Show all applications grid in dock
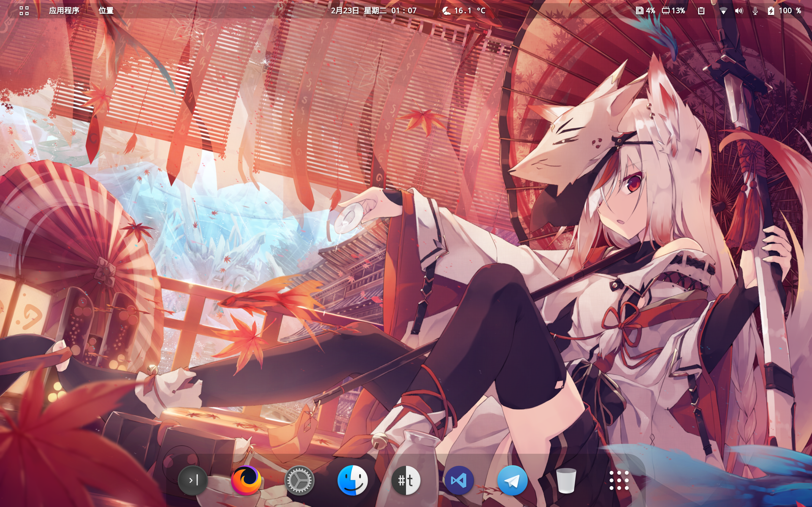Viewport: 812px width, 507px height. [x=619, y=480]
